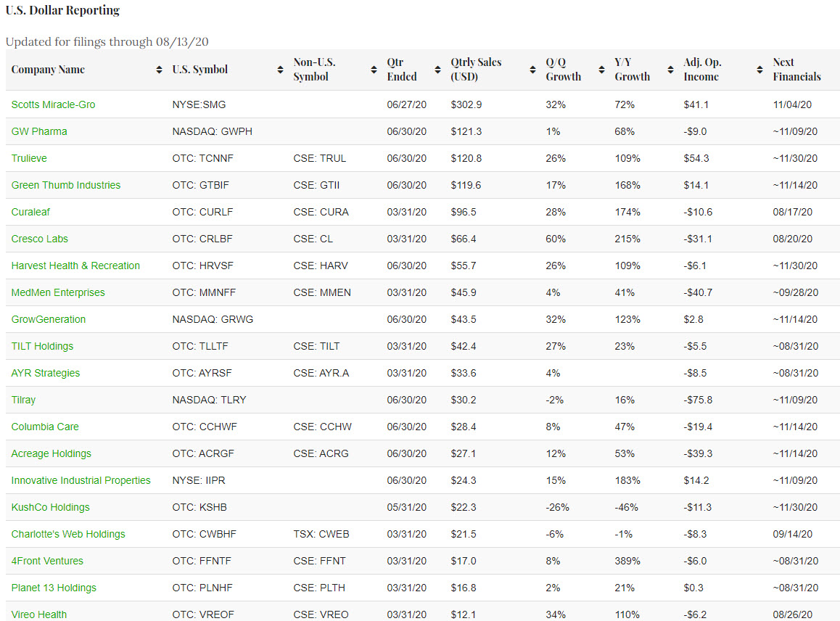Sort table by Company Name arrows
The image size is (840, 621).
pos(159,70)
